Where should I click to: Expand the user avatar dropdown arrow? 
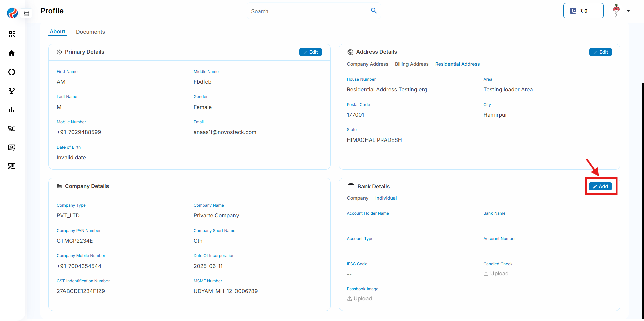(628, 11)
